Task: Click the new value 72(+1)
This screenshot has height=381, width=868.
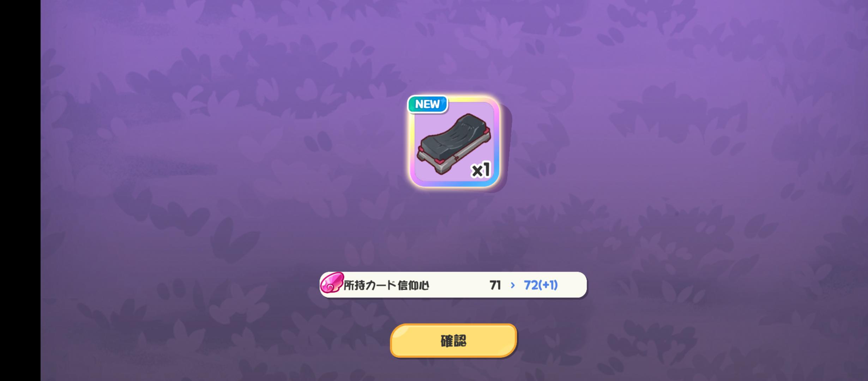Action: (541, 285)
